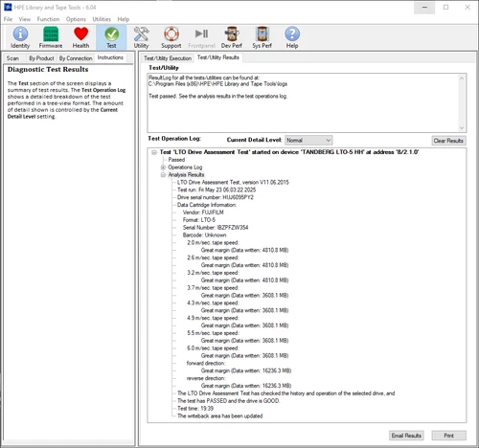This screenshot has width=479, height=448.
Task: Open Sys Perf toolbar icon
Action: point(262,37)
